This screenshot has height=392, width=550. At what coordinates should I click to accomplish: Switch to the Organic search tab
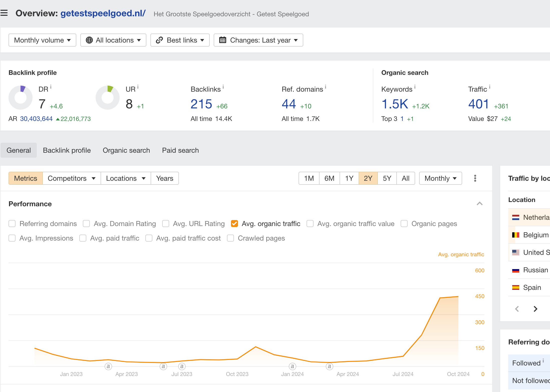tap(126, 150)
